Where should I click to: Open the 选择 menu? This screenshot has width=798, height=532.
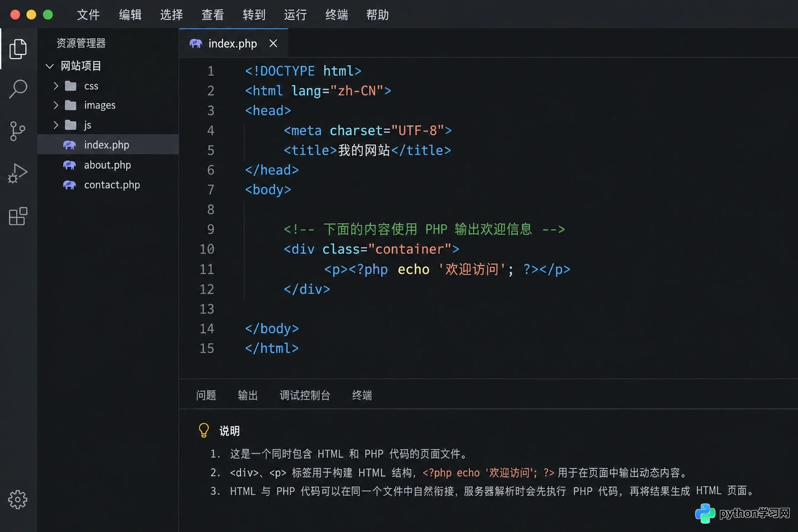tap(171, 15)
